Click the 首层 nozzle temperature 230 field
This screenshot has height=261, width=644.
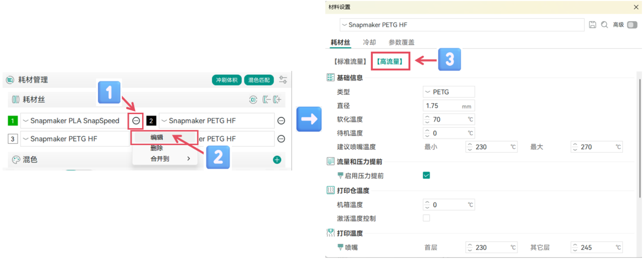[x=491, y=248]
